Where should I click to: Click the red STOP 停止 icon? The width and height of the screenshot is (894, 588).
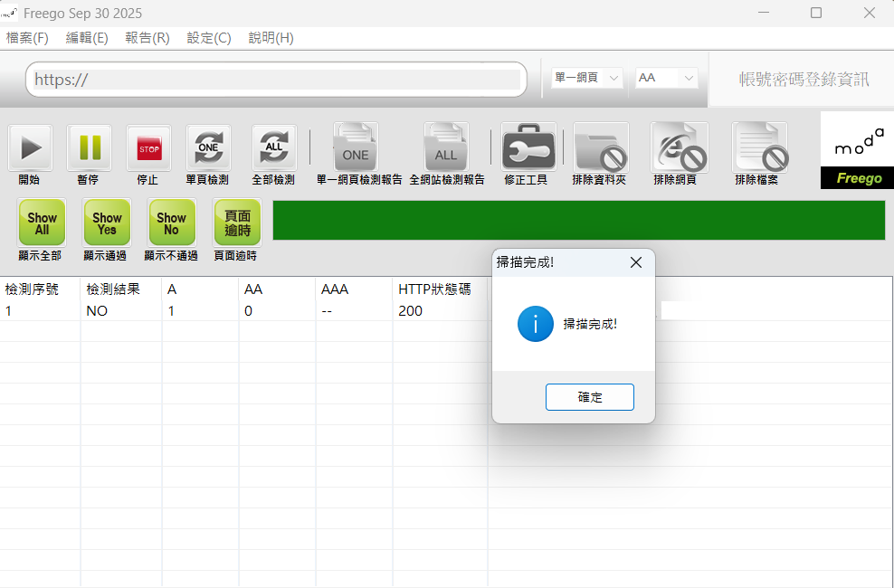pyautogui.click(x=148, y=148)
